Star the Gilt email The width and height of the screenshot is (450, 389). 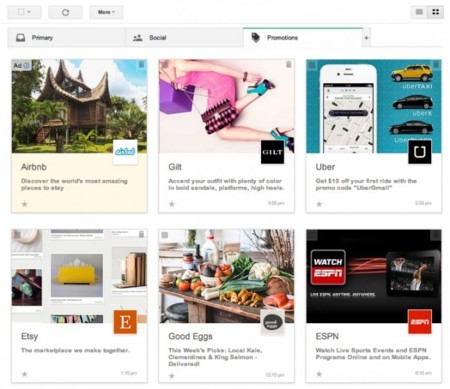tap(172, 204)
